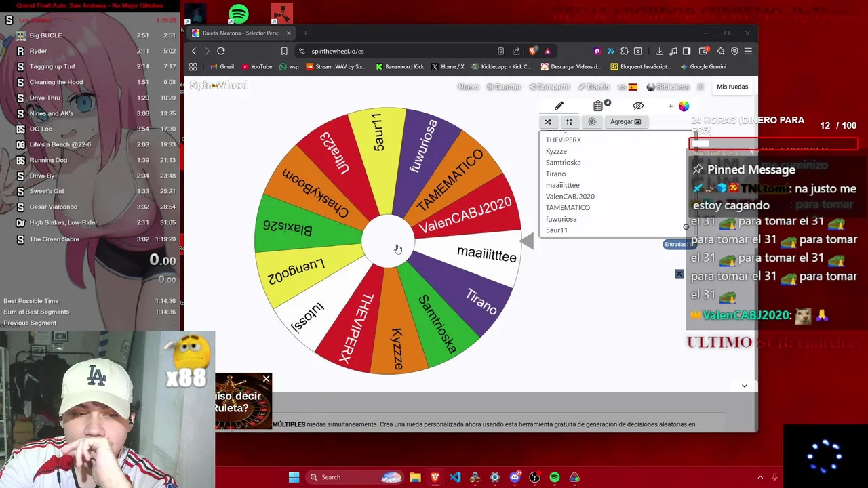This screenshot has width=868, height=488.
Task: Click the Agregar image button
Action: 625,122
